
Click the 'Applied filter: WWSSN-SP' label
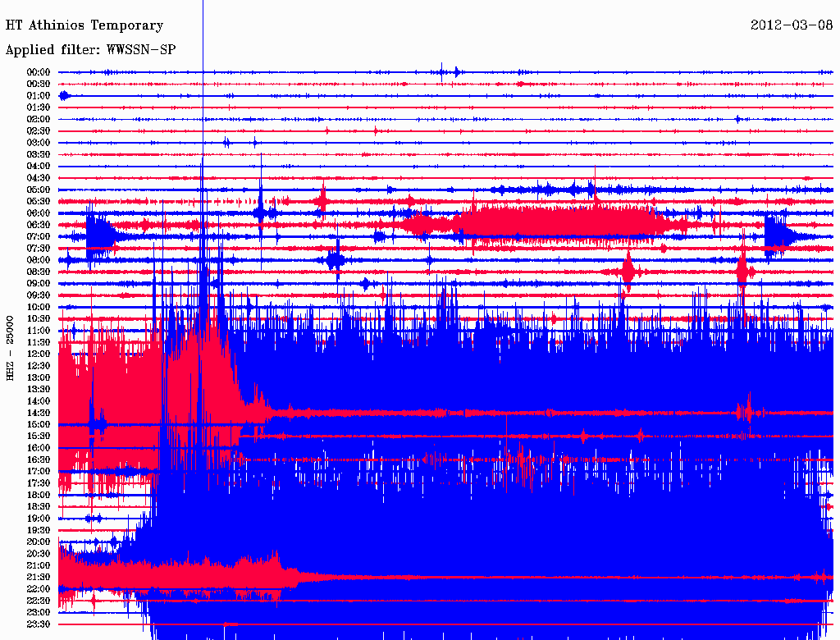90,50
